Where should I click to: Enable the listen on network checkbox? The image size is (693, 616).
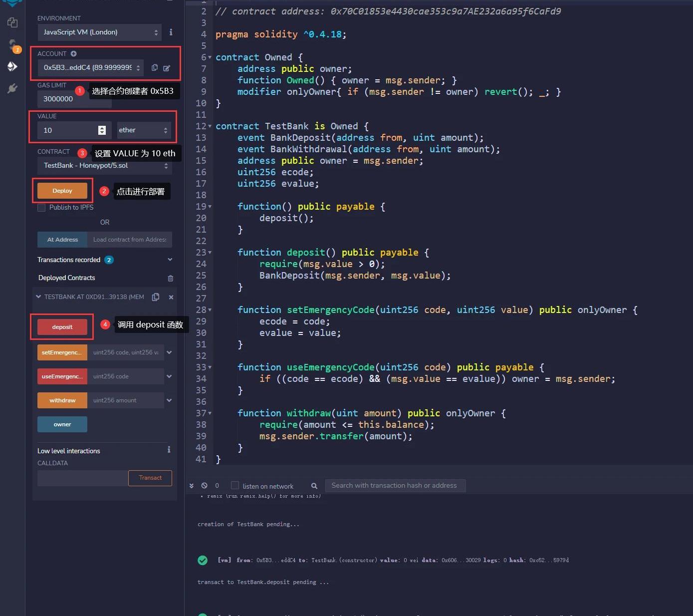click(235, 485)
